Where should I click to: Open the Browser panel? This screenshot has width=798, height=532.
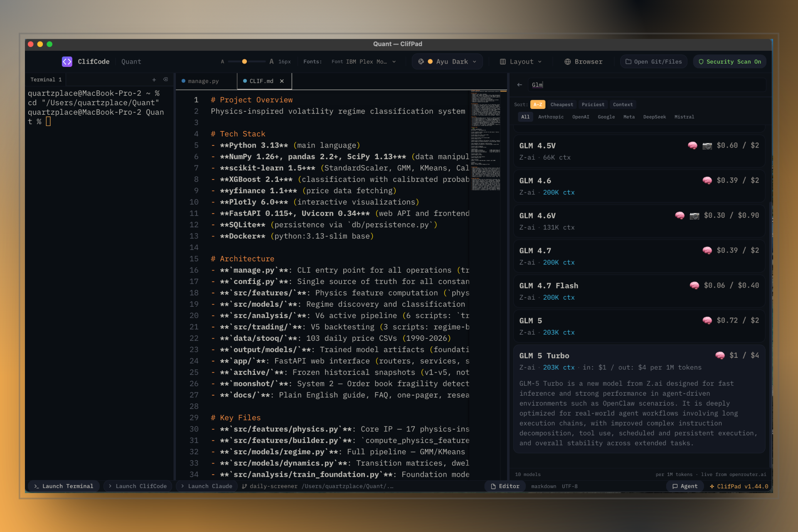tap(584, 62)
